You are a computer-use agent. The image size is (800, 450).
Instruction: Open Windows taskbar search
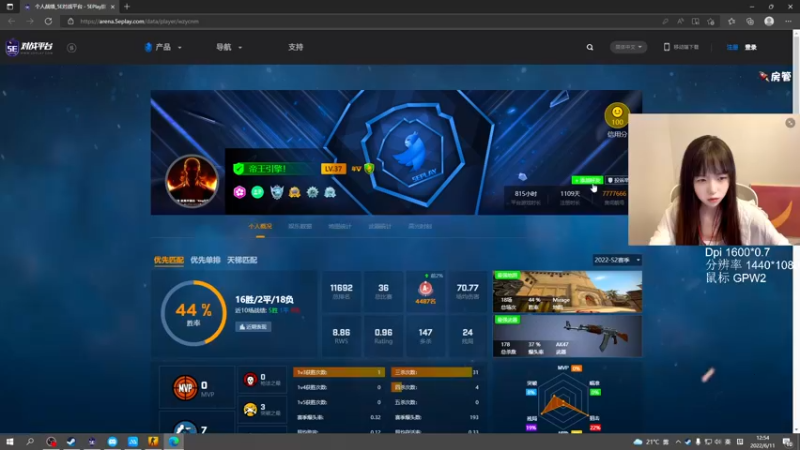coord(30,441)
